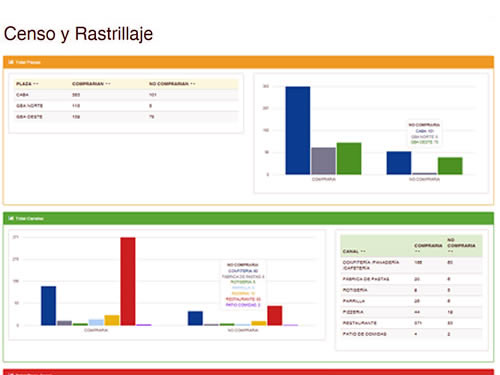This screenshot has height=375, width=500.
Task: Sort plazas table by NO COMPRARIAN column
Action: [x=172, y=84]
